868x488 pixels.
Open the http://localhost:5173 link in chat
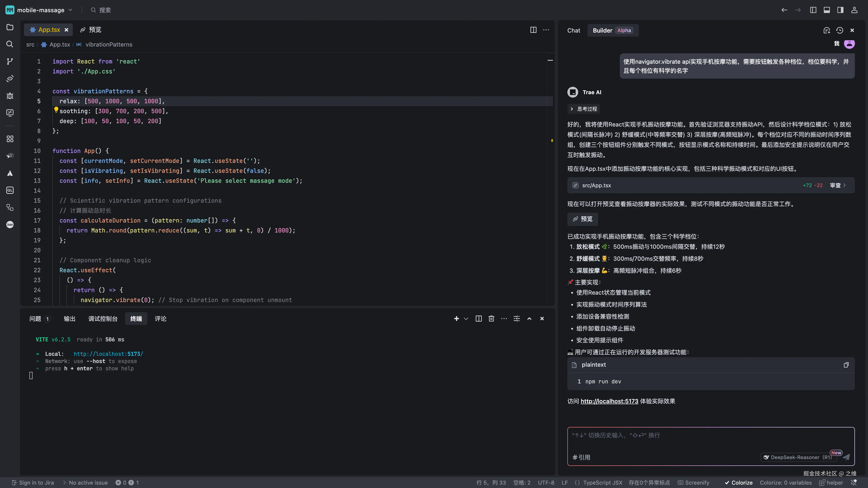[609, 401]
